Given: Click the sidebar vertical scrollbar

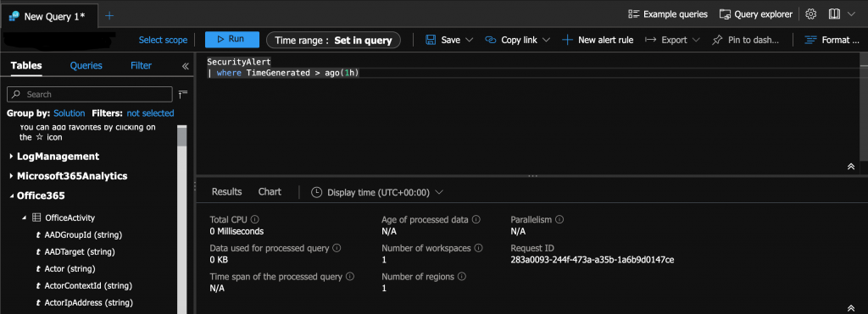Looking at the screenshot, I should [181, 136].
